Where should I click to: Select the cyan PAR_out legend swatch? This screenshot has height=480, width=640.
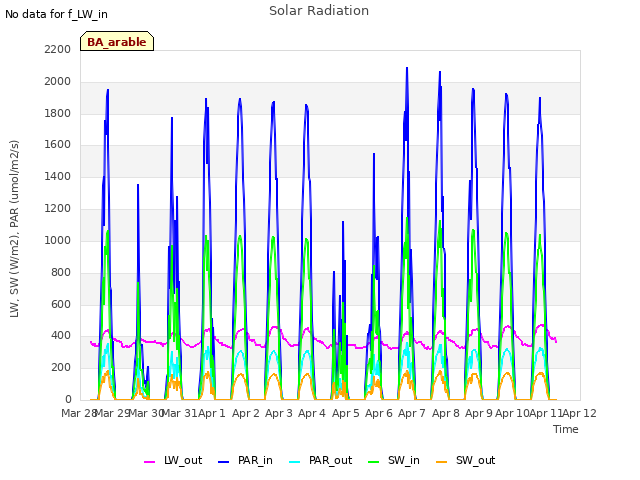coord(295,462)
